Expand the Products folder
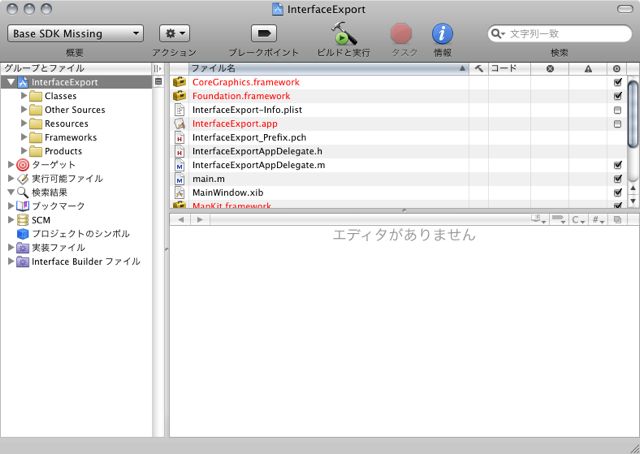Viewport: 640px width, 454px height. [24, 151]
